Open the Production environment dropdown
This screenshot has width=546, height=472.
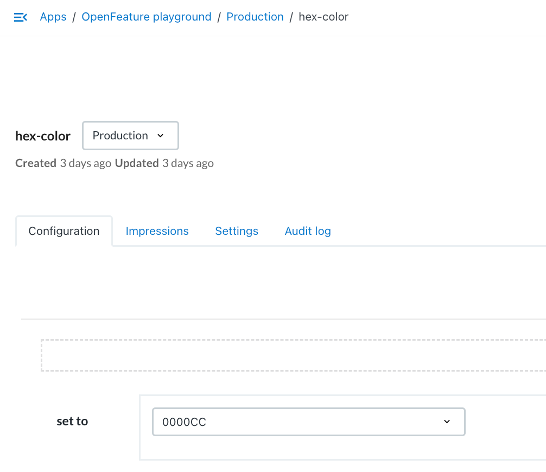tap(130, 136)
